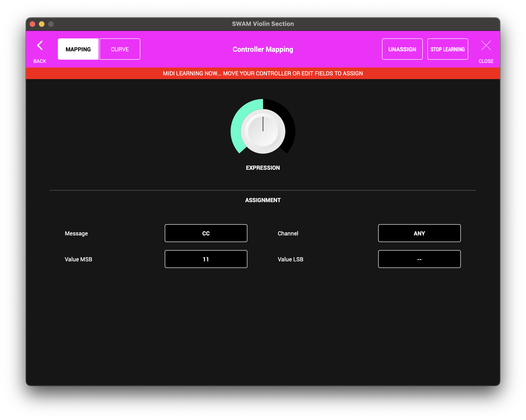Open the Value MSB 11 field
Viewport: 526px width, 420px height.
[x=206, y=259]
